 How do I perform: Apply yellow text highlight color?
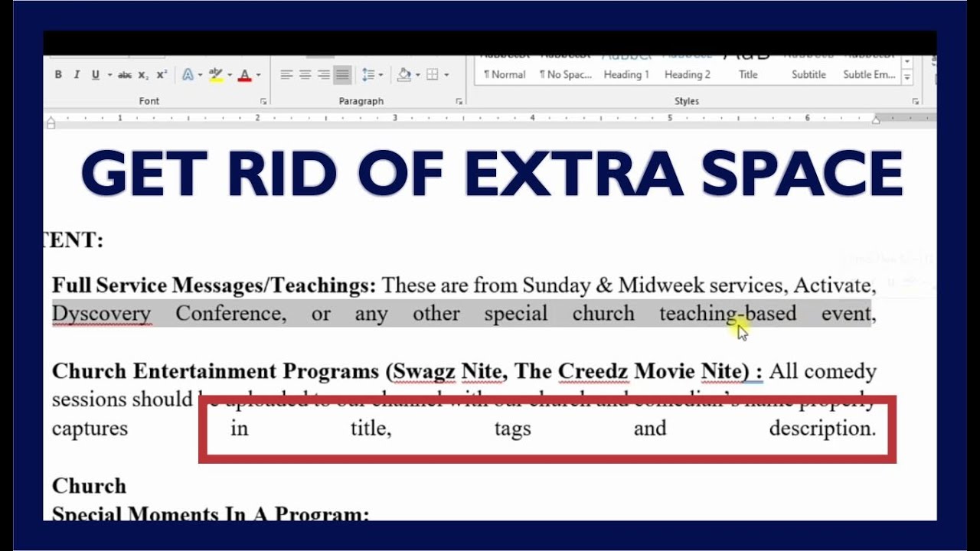(215, 75)
